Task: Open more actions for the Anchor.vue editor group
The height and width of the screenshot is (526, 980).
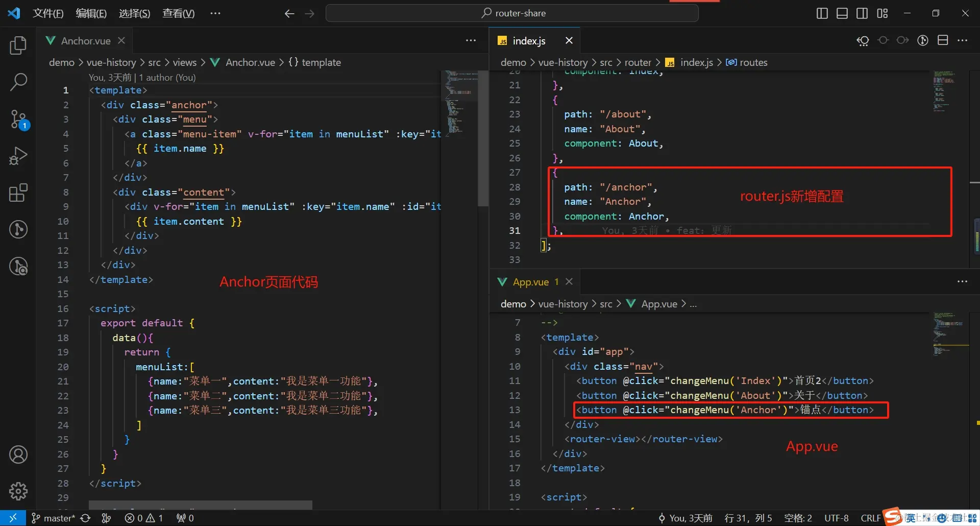Action: (x=471, y=41)
